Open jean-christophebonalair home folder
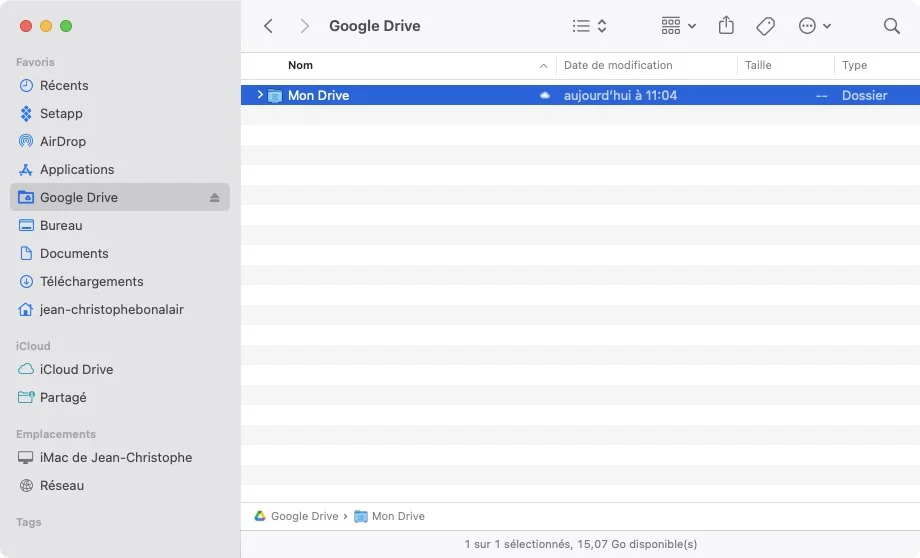Viewport: 920px width, 558px height. [120, 309]
